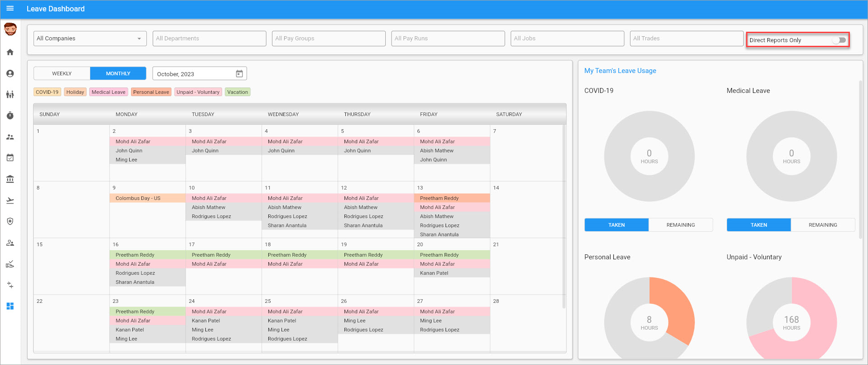Open the calendar picker icon beside October, 2023
This screenshot has height=365, width=868.
pos(239,73)
